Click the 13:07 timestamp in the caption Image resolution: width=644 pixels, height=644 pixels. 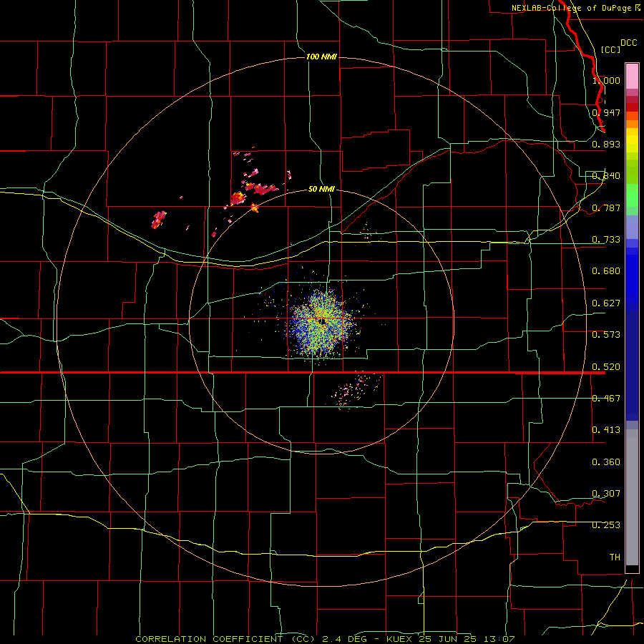[x=501, y=639]
